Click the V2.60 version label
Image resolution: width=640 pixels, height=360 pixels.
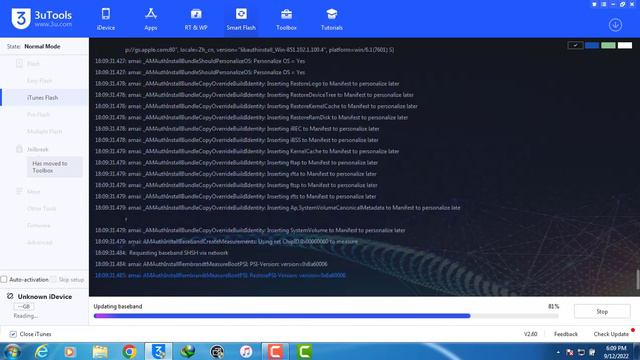[531, 334]
